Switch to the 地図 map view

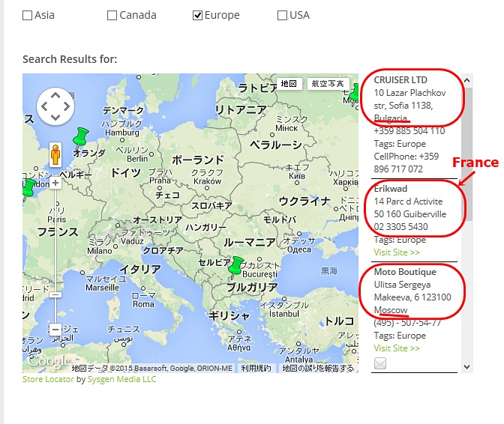point(289,84)
